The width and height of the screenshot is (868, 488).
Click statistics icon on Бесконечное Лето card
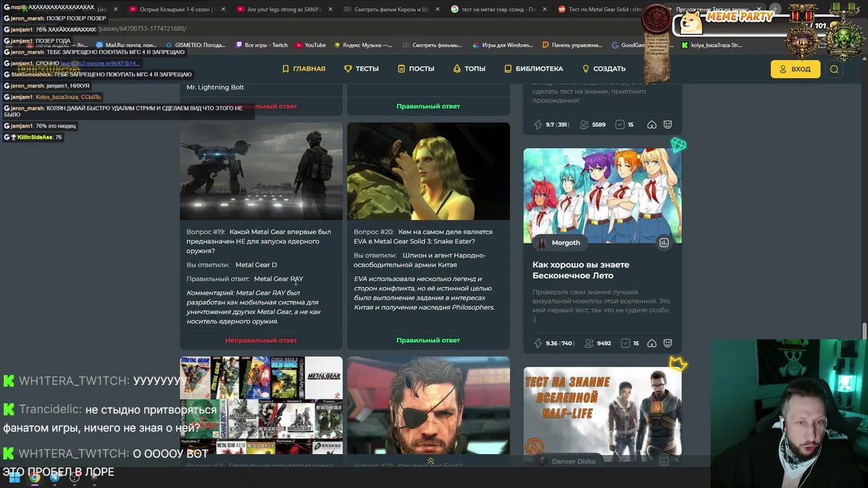[664, 243]
